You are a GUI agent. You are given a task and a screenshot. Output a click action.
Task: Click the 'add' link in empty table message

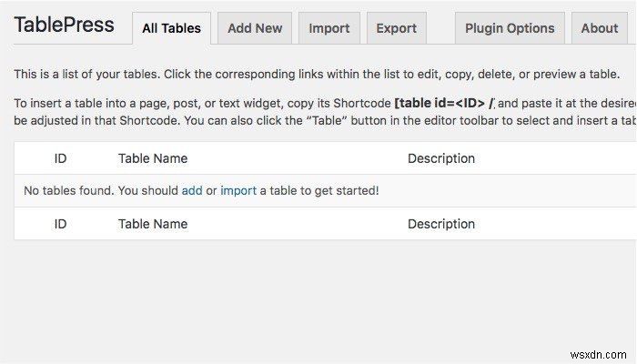[192, 191]
